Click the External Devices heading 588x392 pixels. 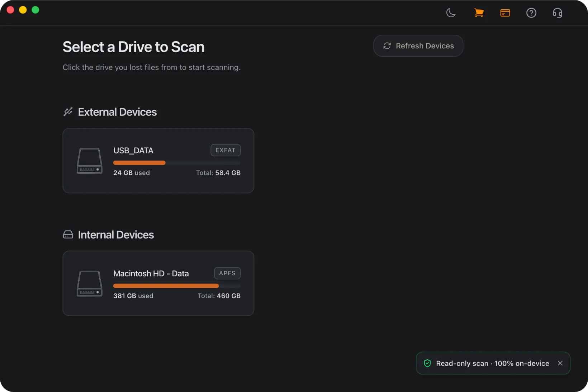117,112
